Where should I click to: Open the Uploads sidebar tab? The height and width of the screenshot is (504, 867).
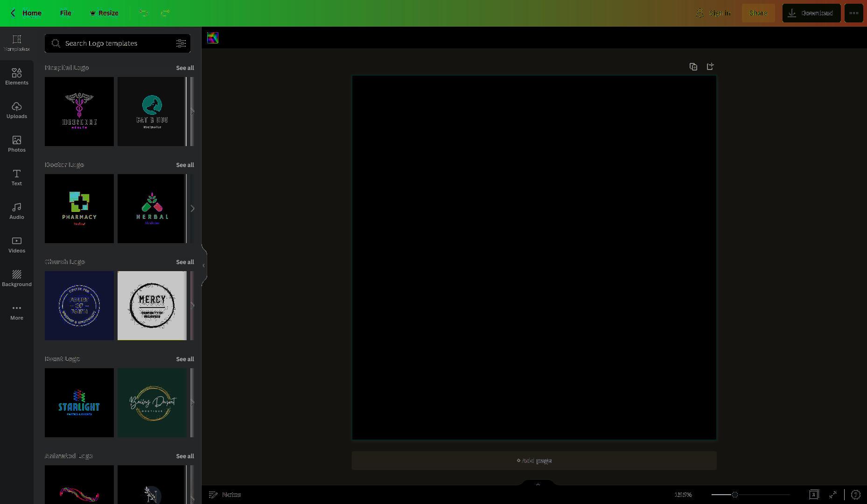pos(17,111)
